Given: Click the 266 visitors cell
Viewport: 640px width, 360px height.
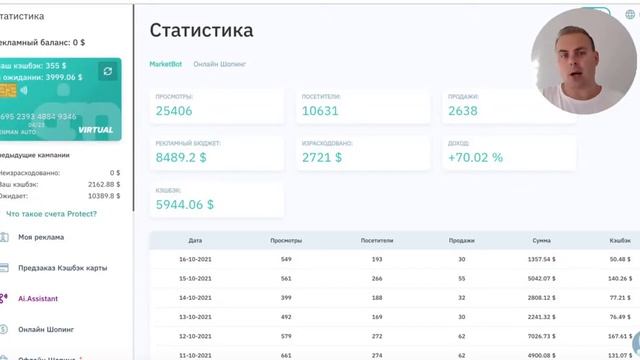Looking at the screenshot, I should [x=377, y=278].
